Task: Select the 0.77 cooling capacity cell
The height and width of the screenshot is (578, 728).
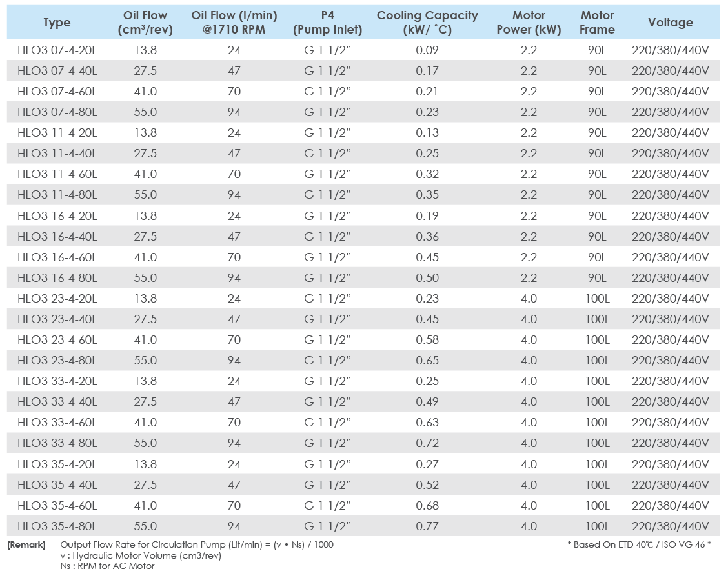Action: 427,526
